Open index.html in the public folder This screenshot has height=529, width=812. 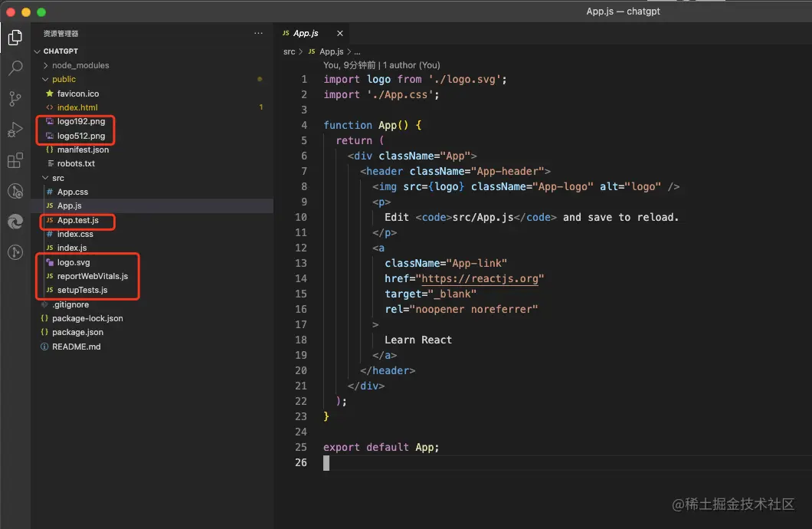[77, 108]
